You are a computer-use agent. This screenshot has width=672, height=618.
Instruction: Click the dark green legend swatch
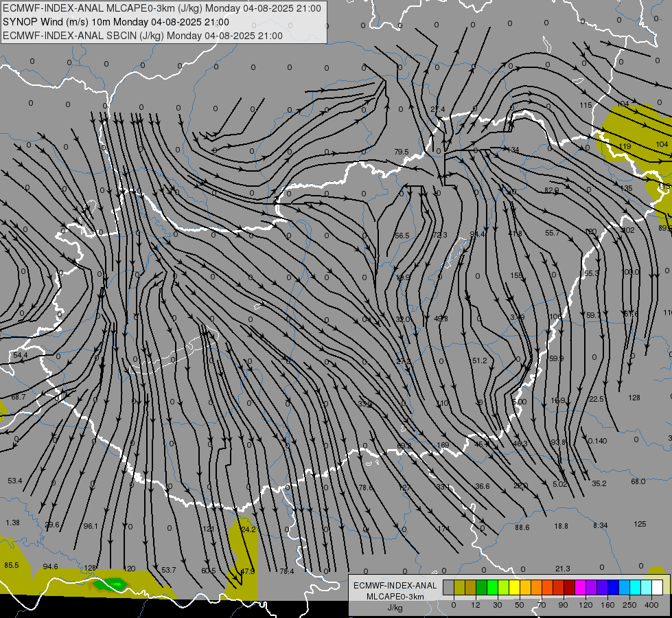[482, 587]
